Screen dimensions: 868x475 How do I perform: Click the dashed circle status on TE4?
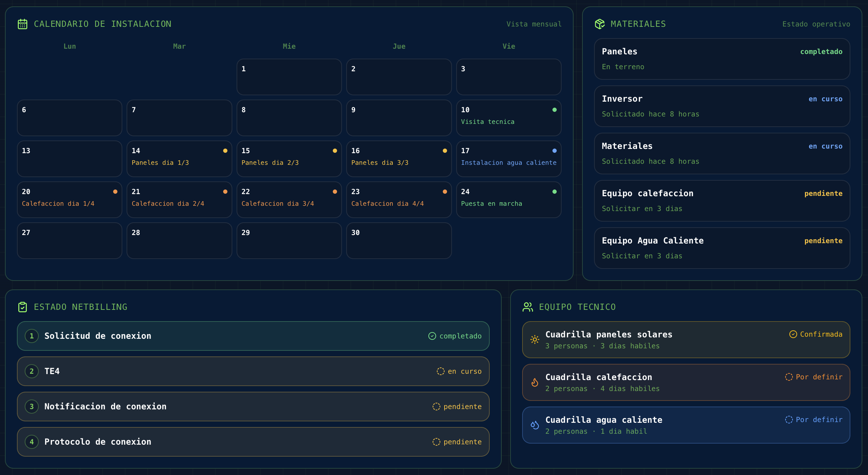441,371
